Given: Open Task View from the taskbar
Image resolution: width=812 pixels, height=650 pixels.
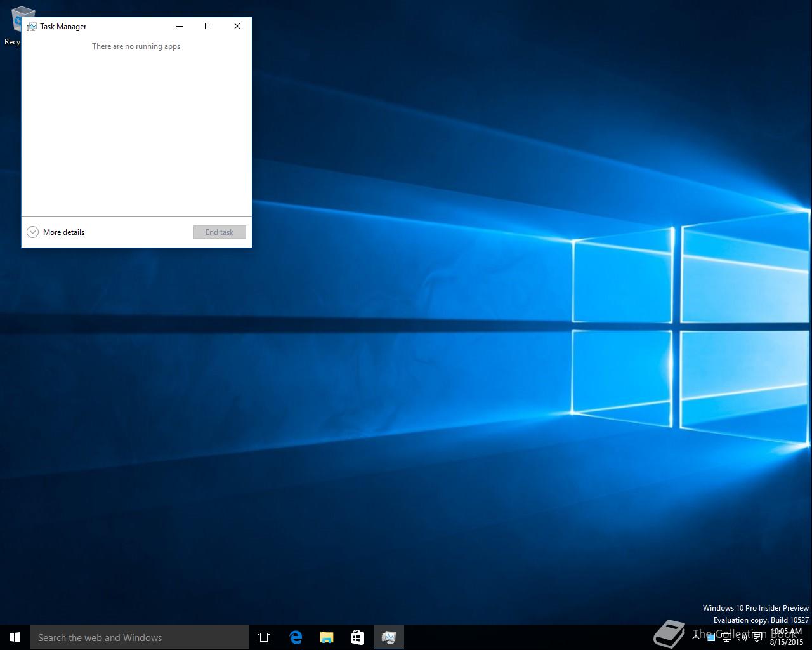Looking at the screenshot, I should pyautogui.click(x=264, y=637).
